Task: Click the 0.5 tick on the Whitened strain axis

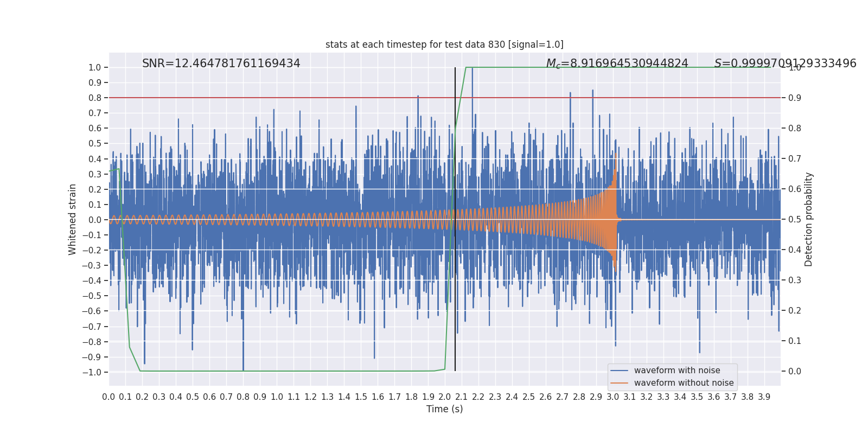Action: 95,144
